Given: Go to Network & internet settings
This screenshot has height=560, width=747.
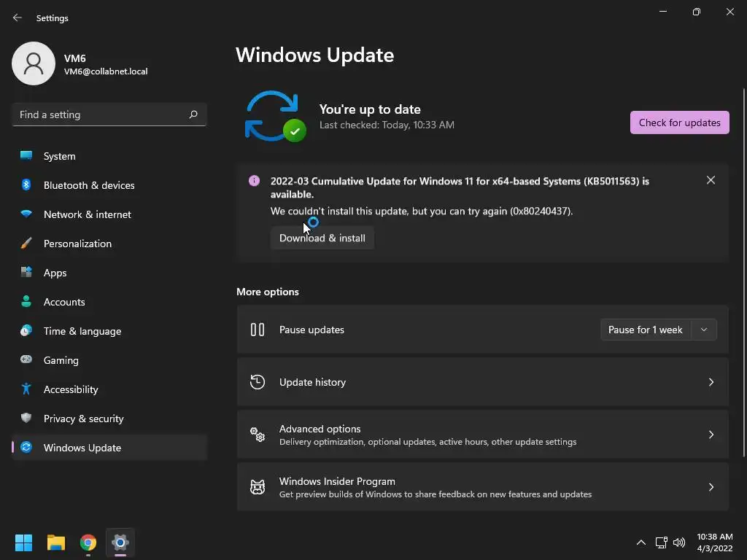Looking at the screenshot, I should [88, 214].
